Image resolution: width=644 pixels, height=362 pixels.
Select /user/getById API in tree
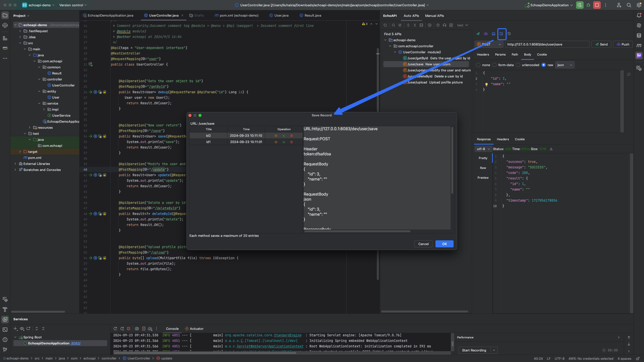[436, 58]
